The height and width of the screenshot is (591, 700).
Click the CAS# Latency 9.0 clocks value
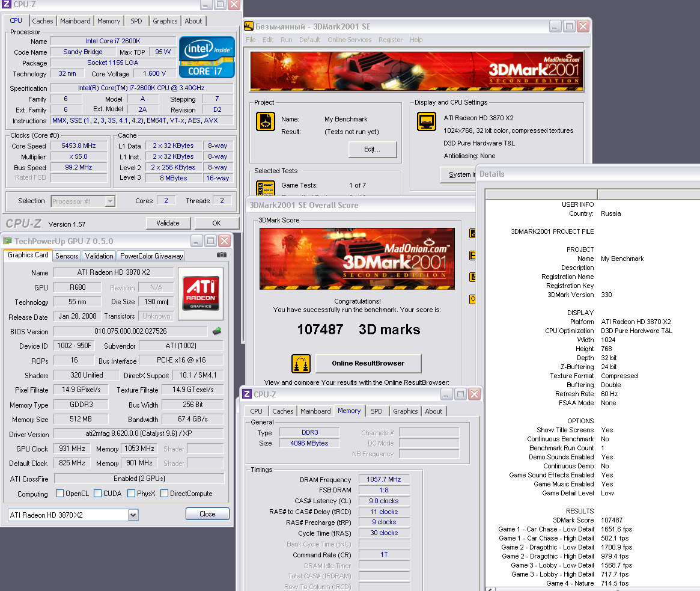coord(384,501)
